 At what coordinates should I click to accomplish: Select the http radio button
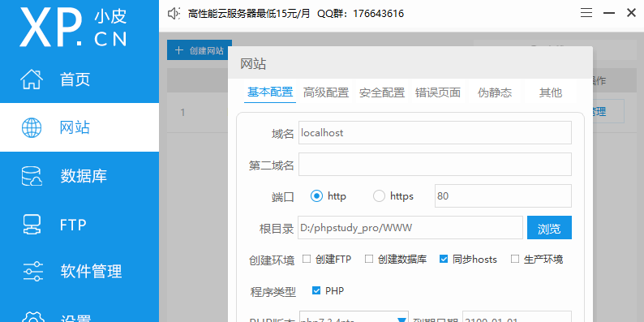click(x=316, y=196)
